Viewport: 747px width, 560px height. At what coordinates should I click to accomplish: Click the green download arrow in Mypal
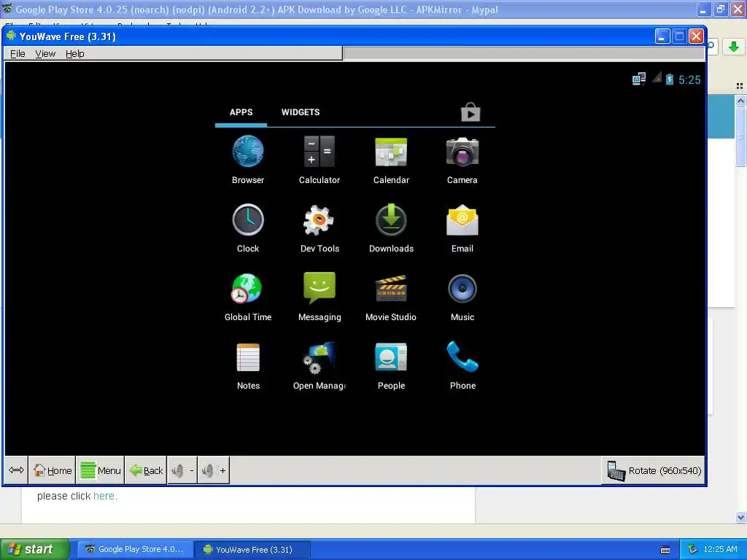click(x=734, y=47)
